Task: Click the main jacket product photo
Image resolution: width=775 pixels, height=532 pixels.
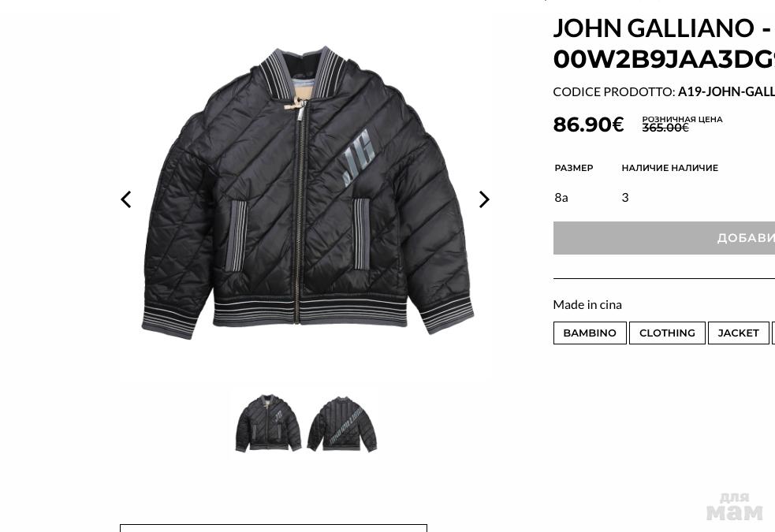Action: [307, 192]
